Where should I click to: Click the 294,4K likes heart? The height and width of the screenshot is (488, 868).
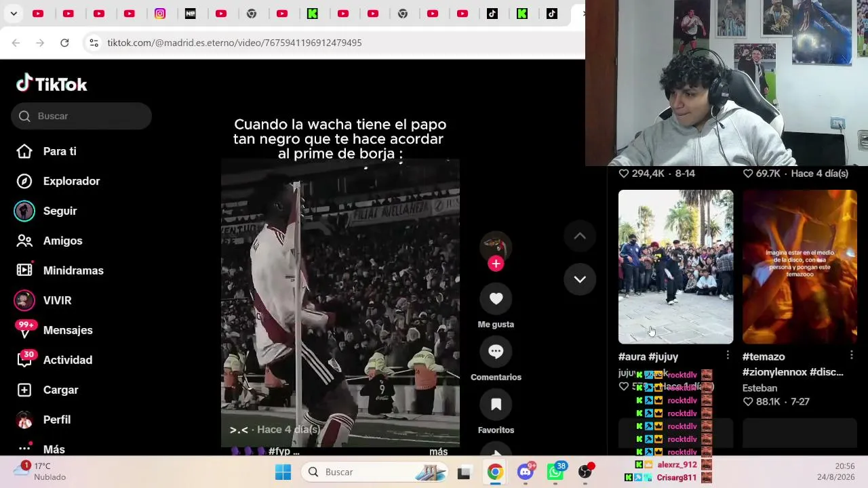(x=624, y=174)
